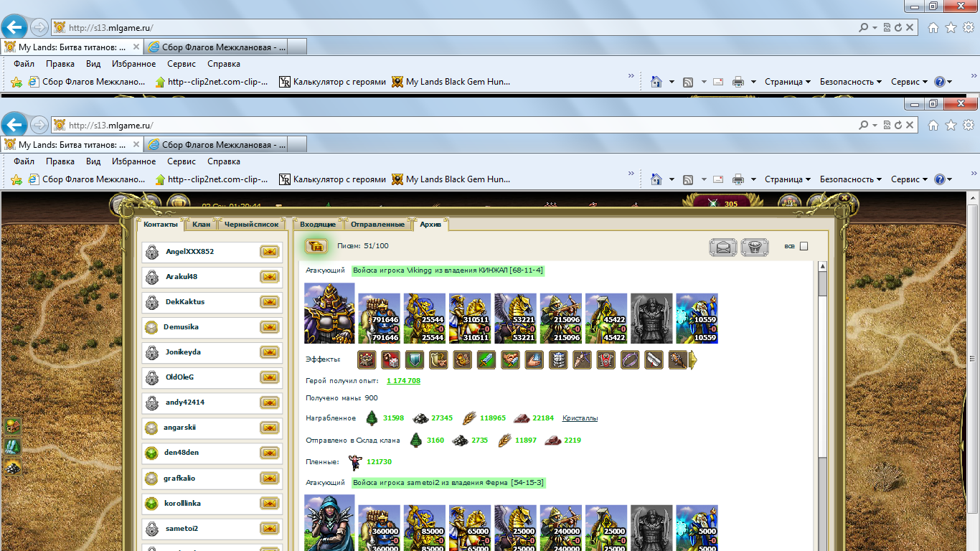This screenshot has height=551, width=980.
Task: Click the teal shield effect icon
Action: click(x=415, y=359)
